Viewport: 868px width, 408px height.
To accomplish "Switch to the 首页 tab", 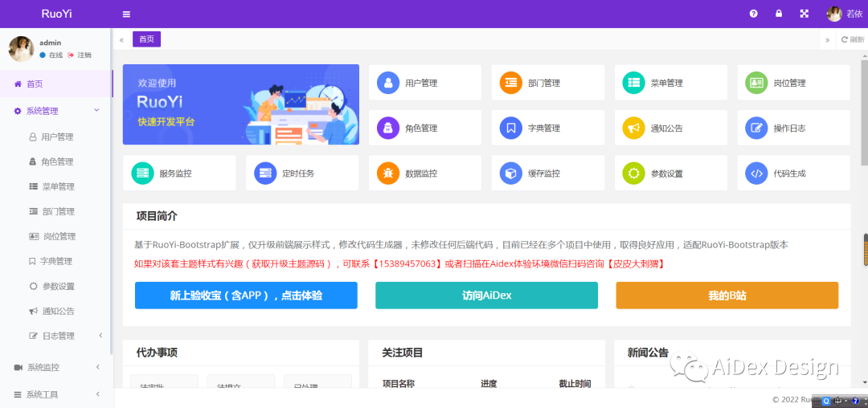I will [x=147, y=39].
